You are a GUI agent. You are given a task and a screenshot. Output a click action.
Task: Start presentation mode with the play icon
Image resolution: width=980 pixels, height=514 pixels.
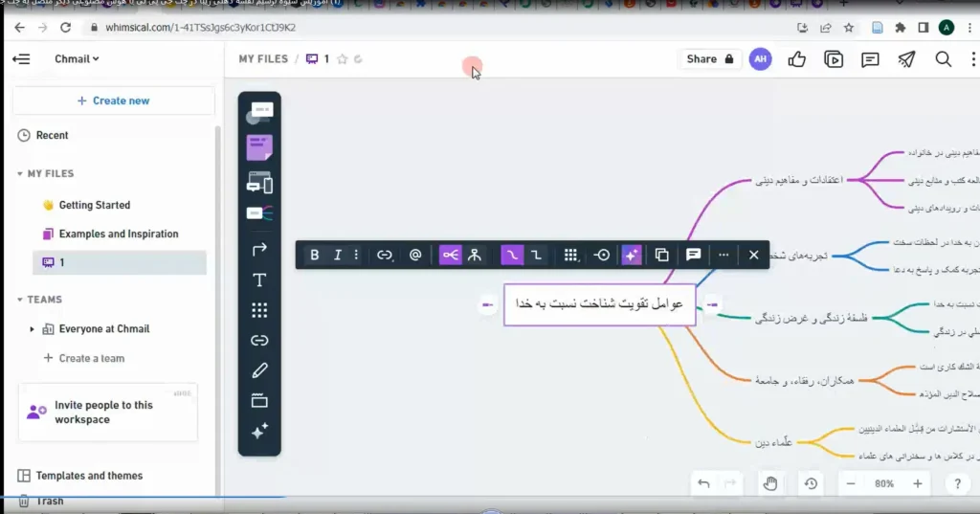834,58
